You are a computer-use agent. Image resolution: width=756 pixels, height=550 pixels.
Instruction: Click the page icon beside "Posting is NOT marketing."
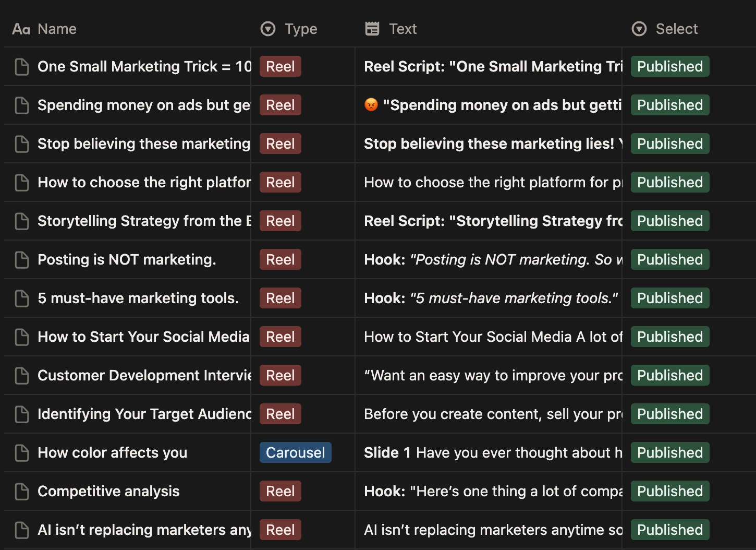pyautogui.click(x=21, y=259)
